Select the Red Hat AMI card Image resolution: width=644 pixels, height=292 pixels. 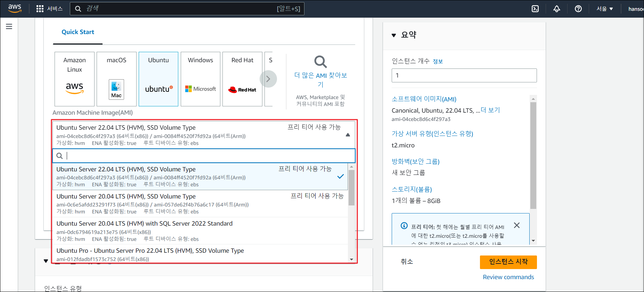[x=242, y=79]
